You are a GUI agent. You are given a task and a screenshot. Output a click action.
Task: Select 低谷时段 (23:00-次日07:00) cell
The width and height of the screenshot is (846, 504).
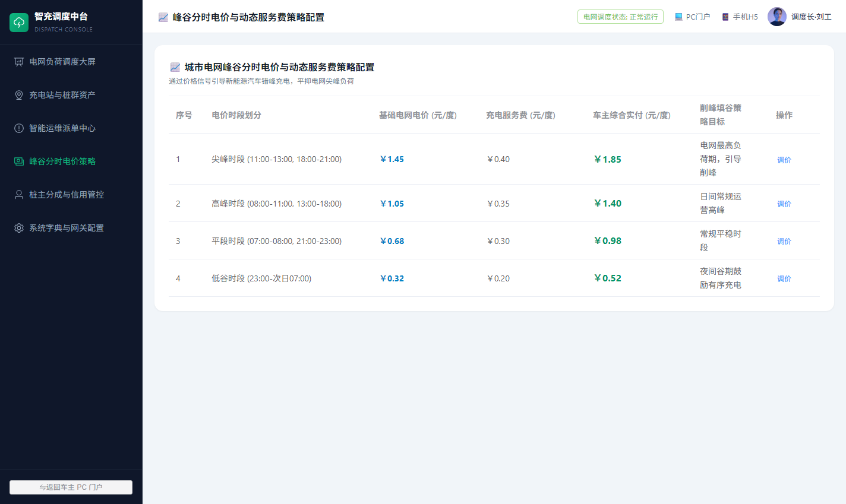261,278
